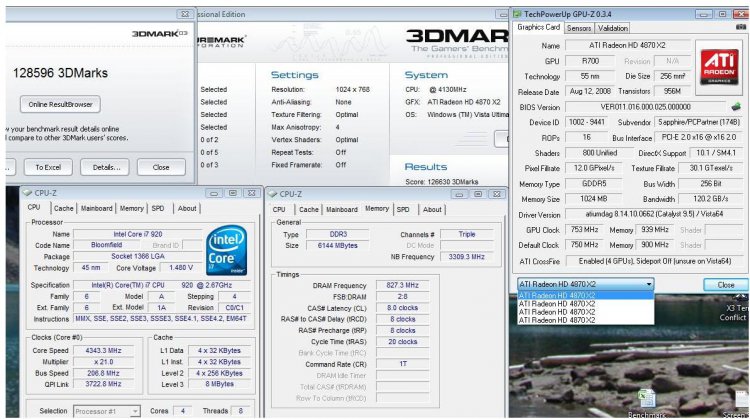This screenshot has width=750, height=419.
Task: Click the memory Size value 6144 MBytes
Action: click(338, 245)
